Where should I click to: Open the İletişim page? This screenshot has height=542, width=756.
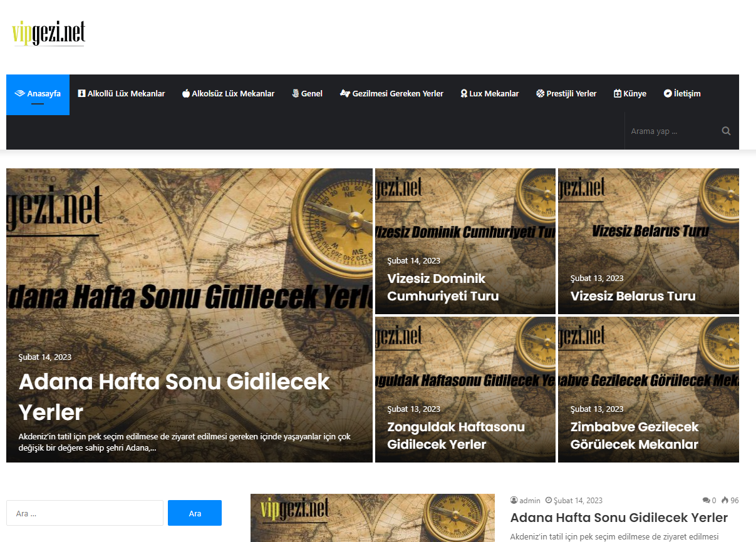click(682, 94)
